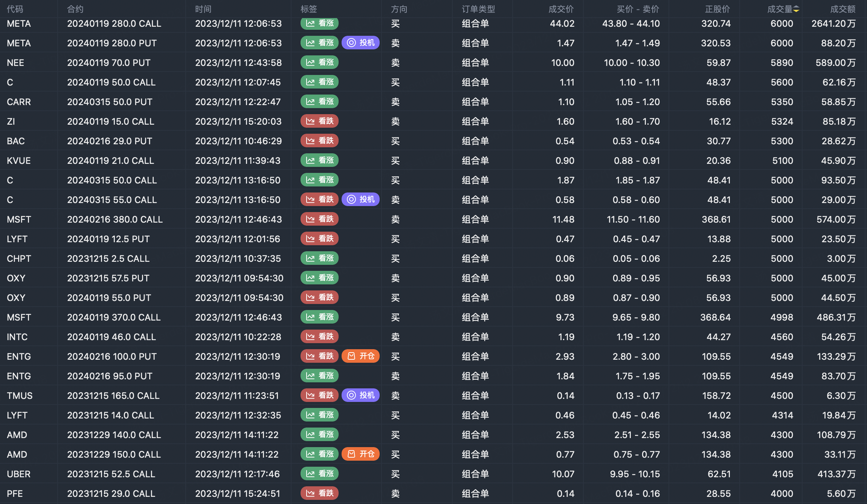Click 看跌 tag on PFE 29.0 CALL row

319,493
